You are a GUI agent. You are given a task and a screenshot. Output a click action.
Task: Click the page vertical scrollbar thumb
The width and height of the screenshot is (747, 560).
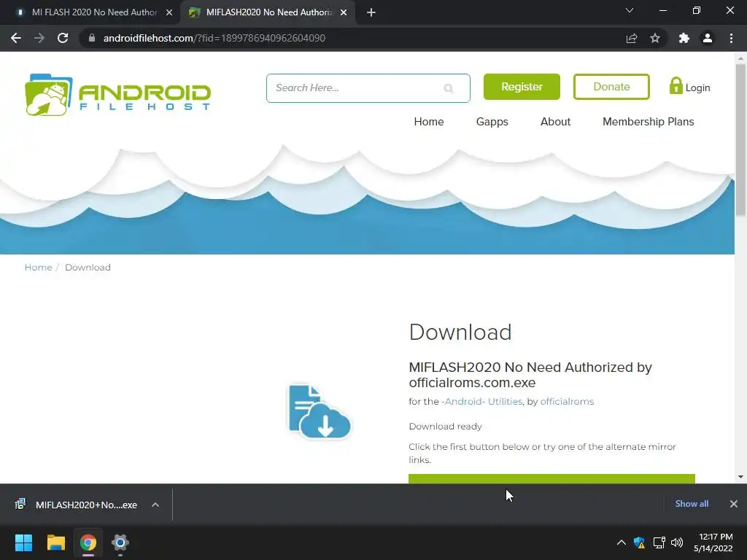tap(740, 139)
